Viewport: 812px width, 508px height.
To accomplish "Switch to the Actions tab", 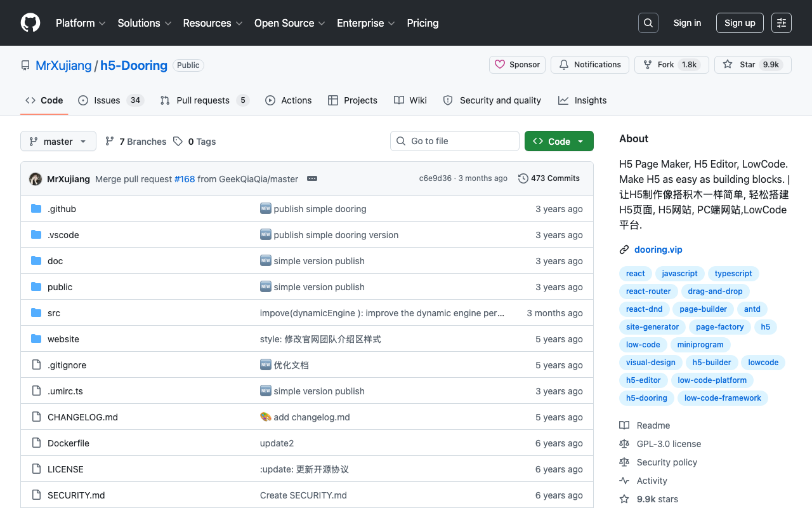I will pos(289,100).
